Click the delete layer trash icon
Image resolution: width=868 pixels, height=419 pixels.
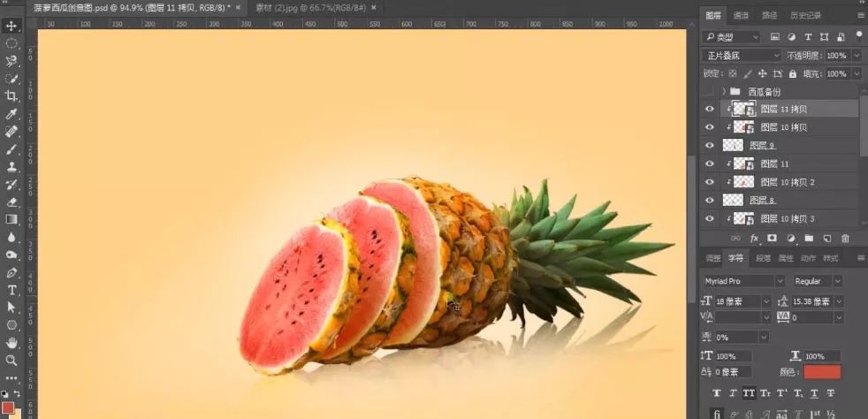tap(845, 239)
